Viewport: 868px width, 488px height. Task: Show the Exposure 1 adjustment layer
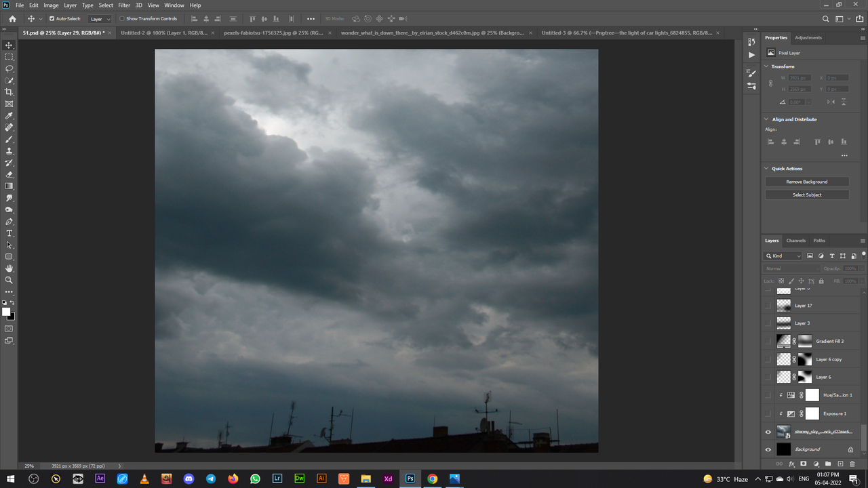coord(768,413)
